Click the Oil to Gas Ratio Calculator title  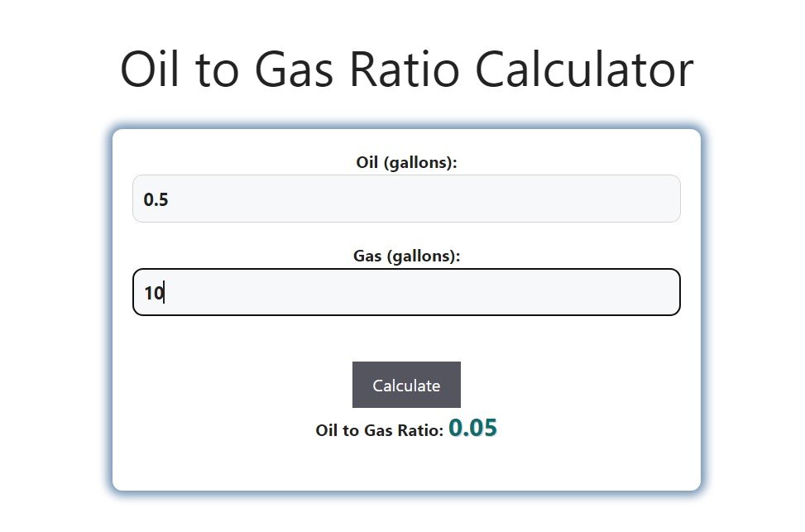pos(406,69)
